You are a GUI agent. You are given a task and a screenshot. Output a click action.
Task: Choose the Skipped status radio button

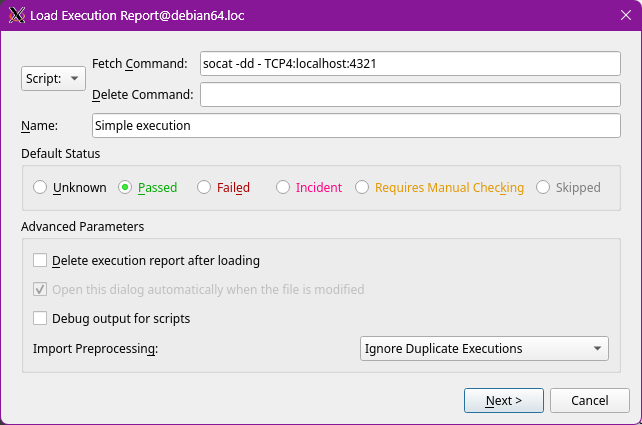point(543,187)
